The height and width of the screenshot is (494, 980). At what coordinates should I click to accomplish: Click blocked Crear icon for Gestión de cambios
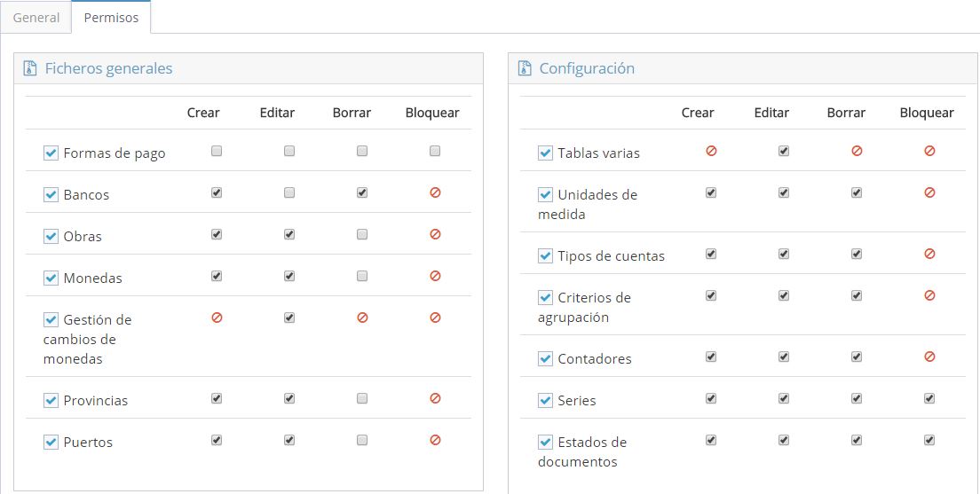coord(217,318)
